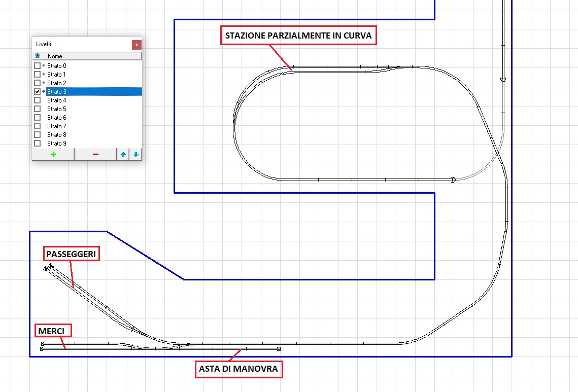Viewport: 578px width, 392px height.
Task: Select the Strato 4 layer row
Action: click(x=57, y=100)
